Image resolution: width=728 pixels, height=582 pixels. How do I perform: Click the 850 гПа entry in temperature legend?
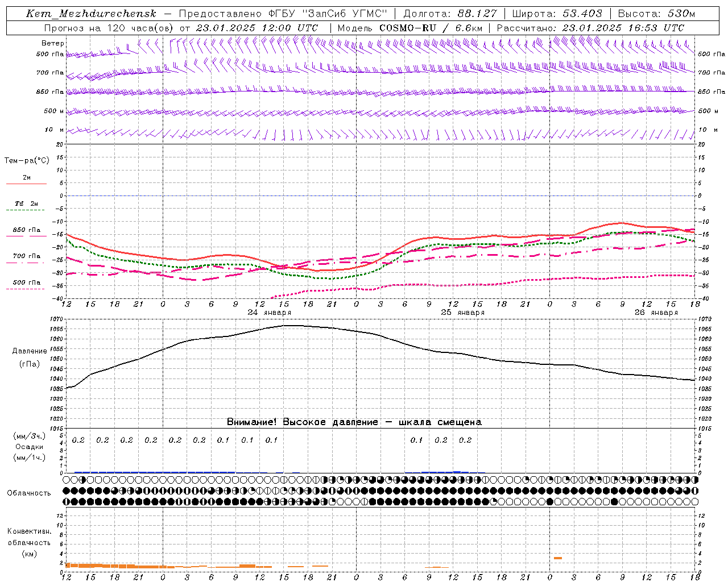[x=27, y=230]
